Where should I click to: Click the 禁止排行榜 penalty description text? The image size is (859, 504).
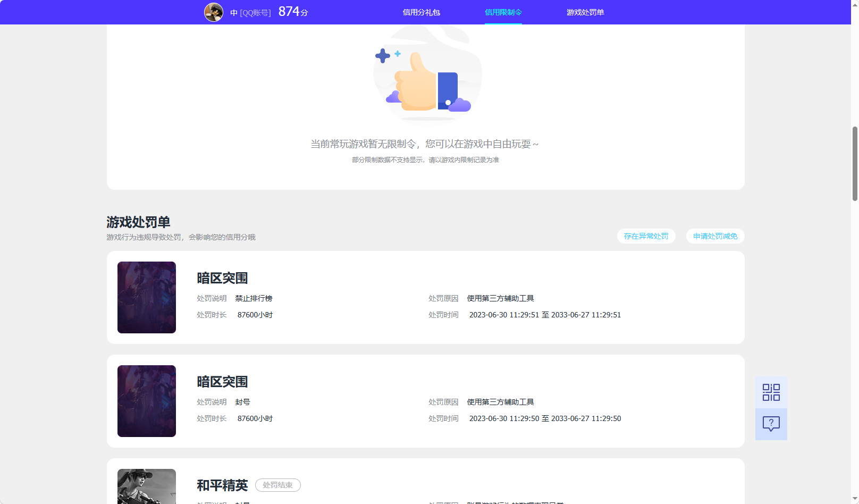click(254, 298)
